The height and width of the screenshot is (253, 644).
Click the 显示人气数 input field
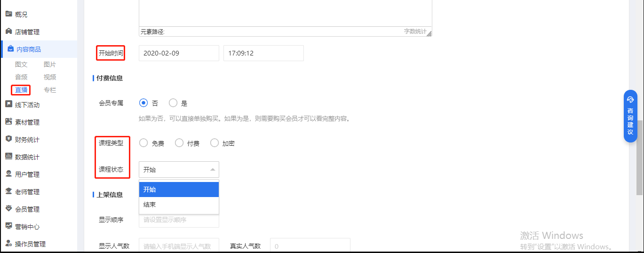pyautogui.click(x=179, y=245)
